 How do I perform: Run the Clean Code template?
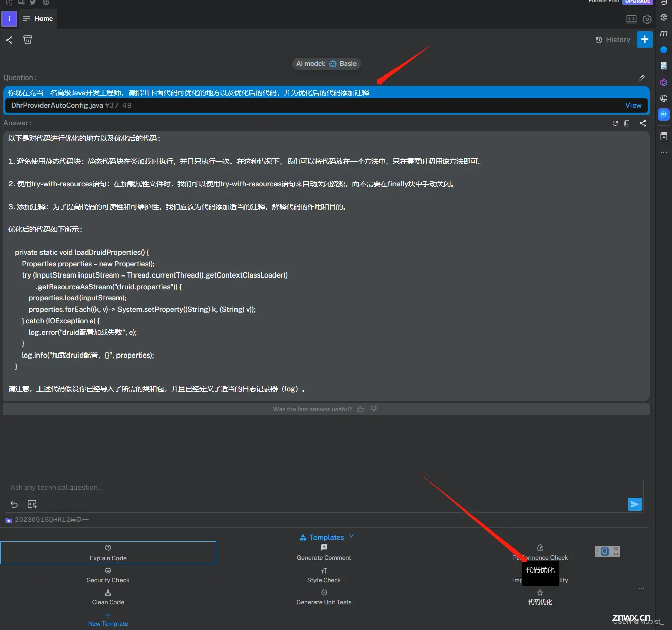pyautogui.click(x=108, y=597)
